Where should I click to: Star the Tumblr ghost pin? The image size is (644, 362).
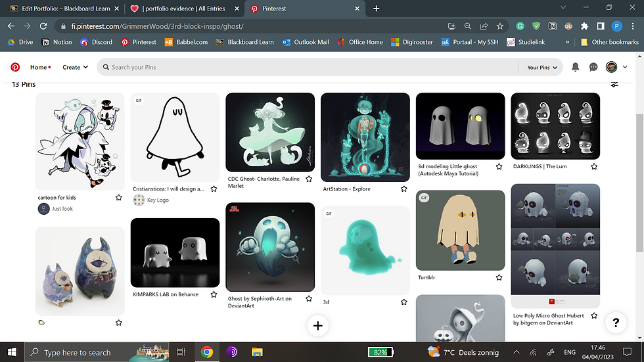(x=499, y=278)
